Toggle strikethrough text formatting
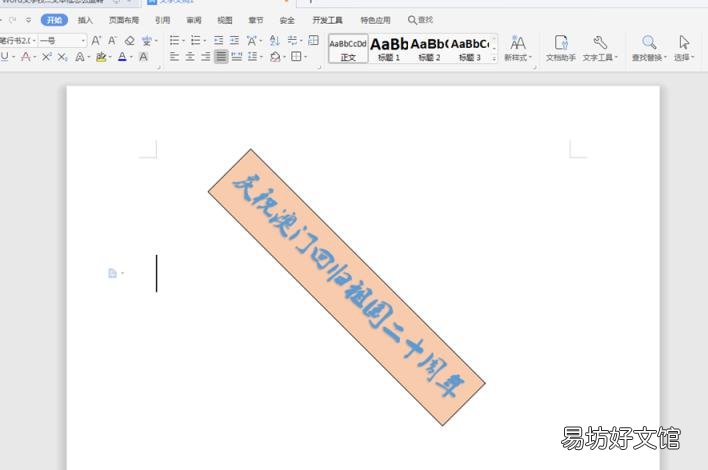Screen dimensions: 708x470 point(26,56)
